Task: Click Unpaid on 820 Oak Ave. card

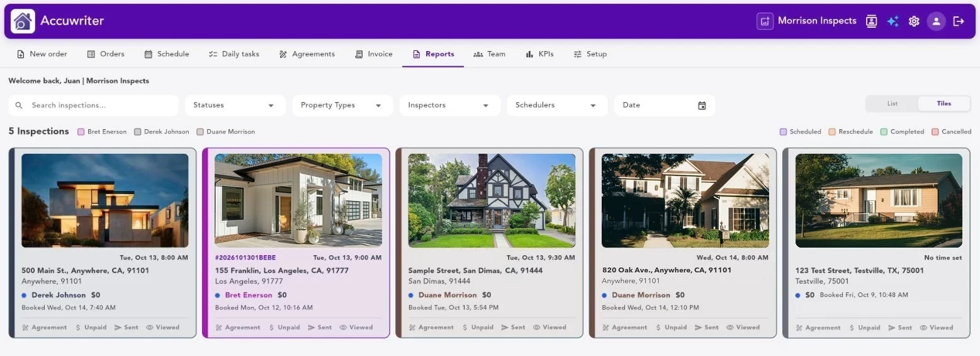Action: click(671, 328)
